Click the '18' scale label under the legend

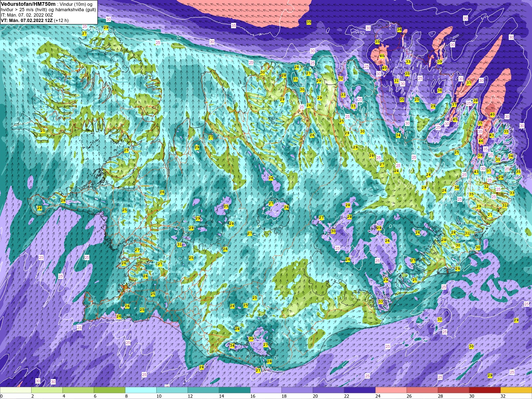click(284, 396)
